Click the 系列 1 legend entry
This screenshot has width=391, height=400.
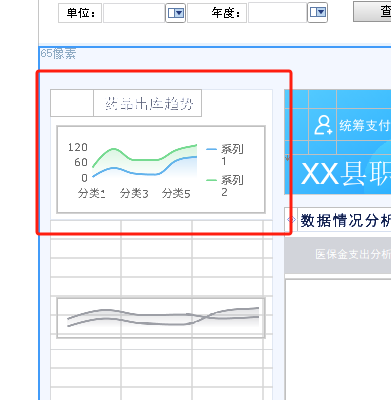tap(225, 154)
